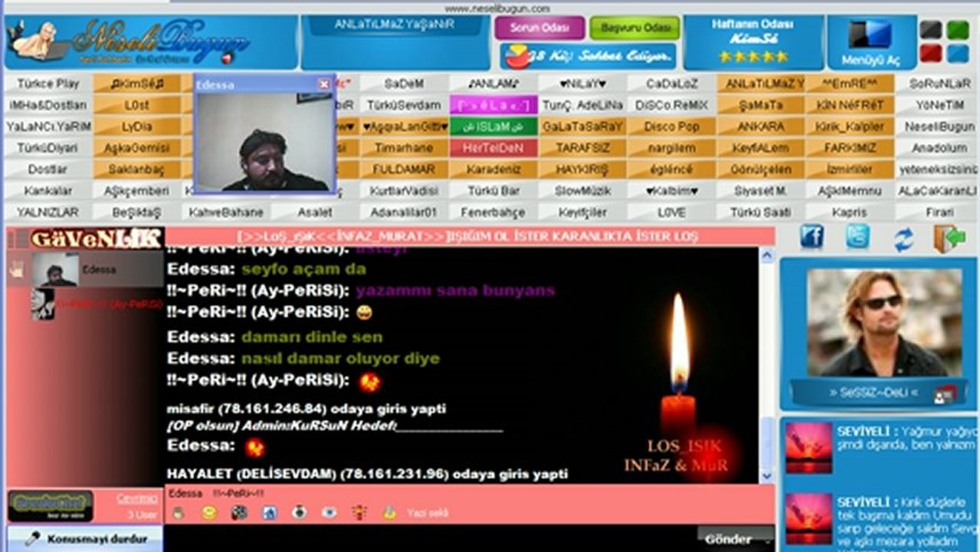Click the chat scrollbar down arrow
The image size is (980, 552).
[x=766, y=476]
